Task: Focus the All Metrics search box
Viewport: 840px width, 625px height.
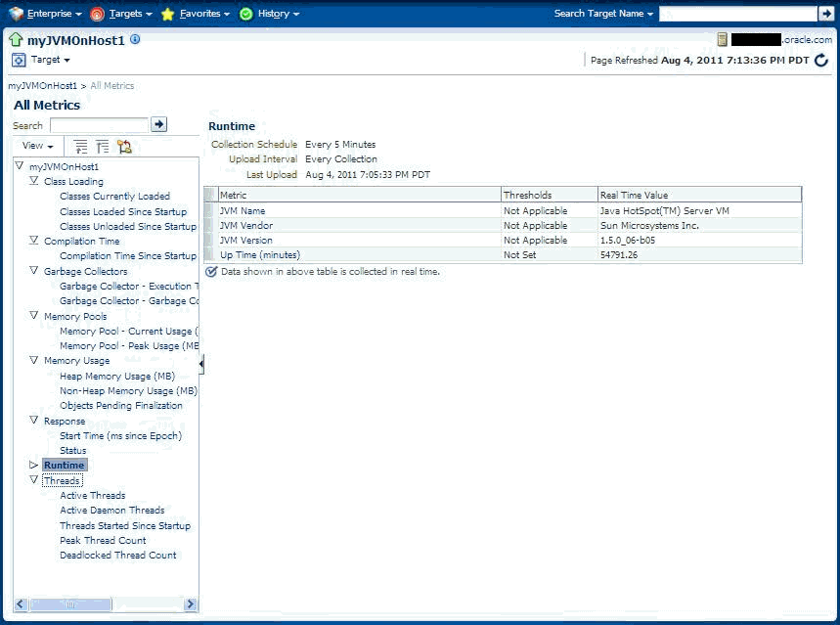Action: [x=99, y=125]
